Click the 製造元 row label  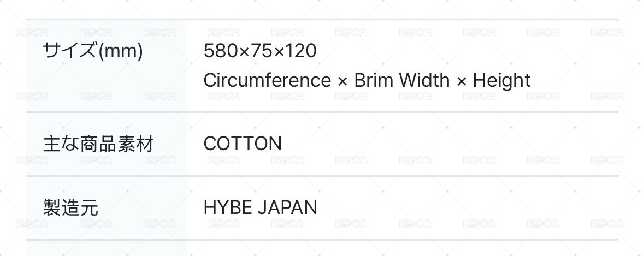coord(70,208)
